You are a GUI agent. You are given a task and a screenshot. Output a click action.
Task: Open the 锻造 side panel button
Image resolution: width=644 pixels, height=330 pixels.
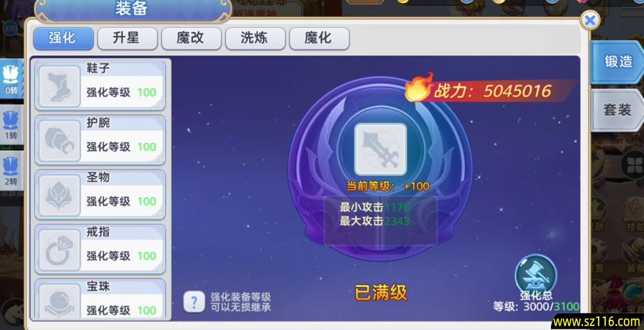[x=617, y=62]
